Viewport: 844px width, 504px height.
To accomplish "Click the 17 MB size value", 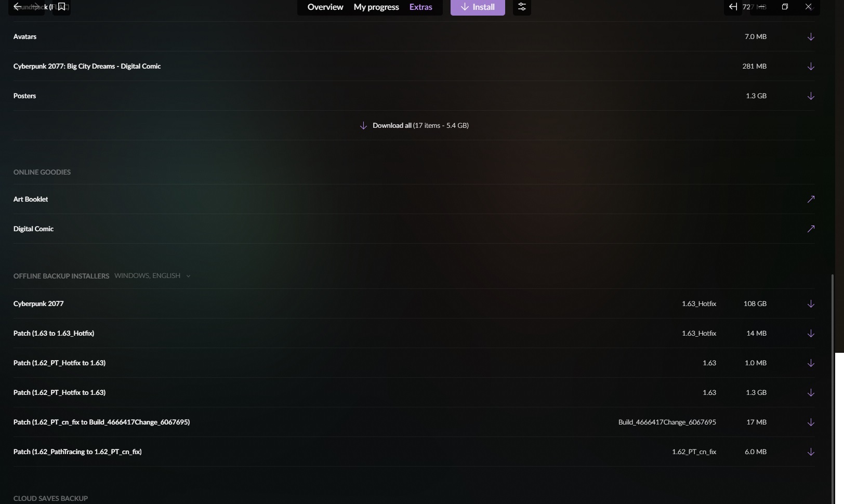I will [756, 422].
